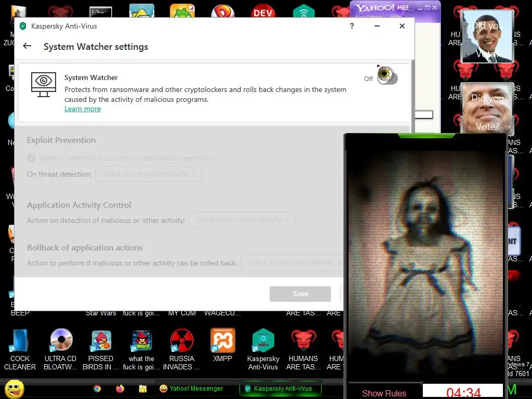Open the Kaspersky Anti-Virus desktop shortcut
The width and height of the screenshot is (532, 399).
(x=263, y=350)
